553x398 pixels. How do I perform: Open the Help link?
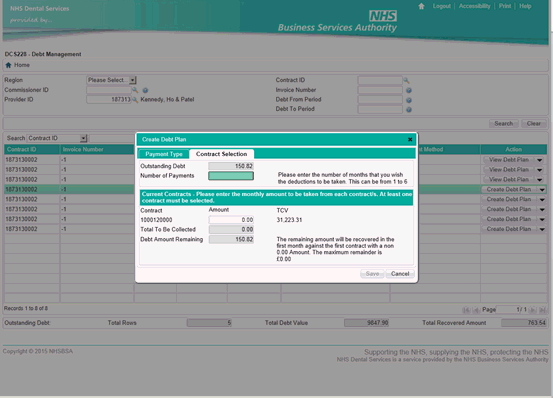click(525, 6)
